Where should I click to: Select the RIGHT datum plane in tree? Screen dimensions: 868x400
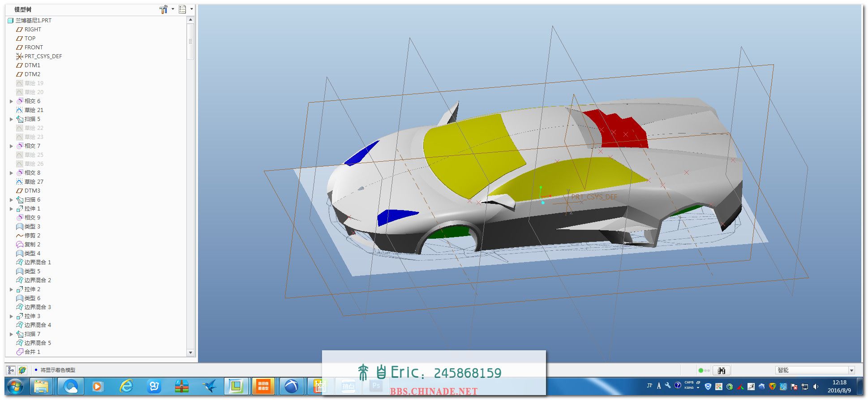(x=33, y=30)
